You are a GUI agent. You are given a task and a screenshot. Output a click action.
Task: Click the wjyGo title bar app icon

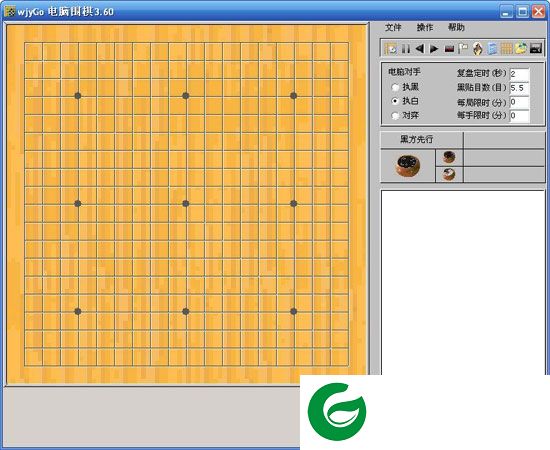10,11
